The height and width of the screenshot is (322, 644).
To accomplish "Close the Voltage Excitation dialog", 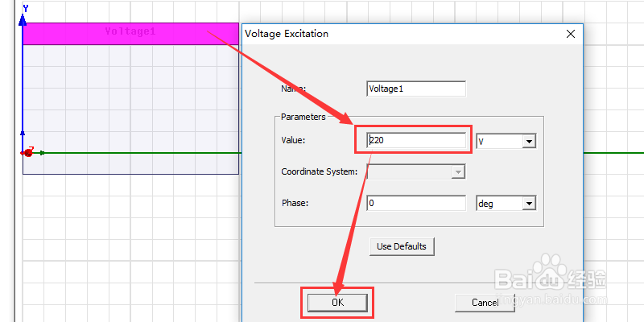I will [571, 34].
